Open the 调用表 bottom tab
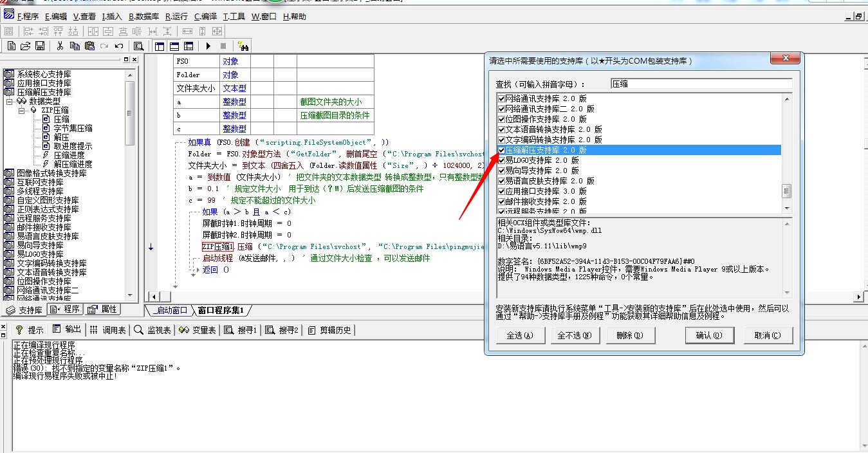This screenshot has height=453, width=868. coord(108,330)
